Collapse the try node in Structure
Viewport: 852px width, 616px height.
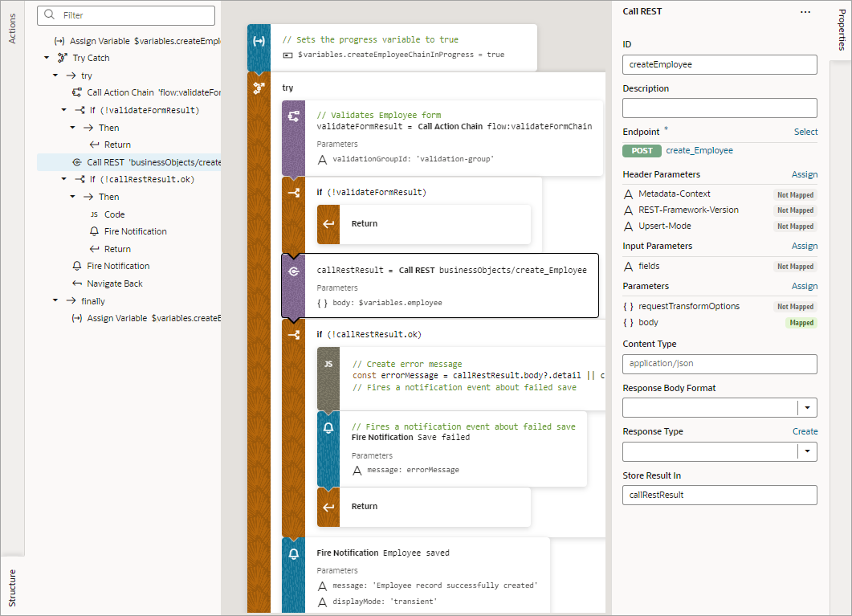point(55,75)
